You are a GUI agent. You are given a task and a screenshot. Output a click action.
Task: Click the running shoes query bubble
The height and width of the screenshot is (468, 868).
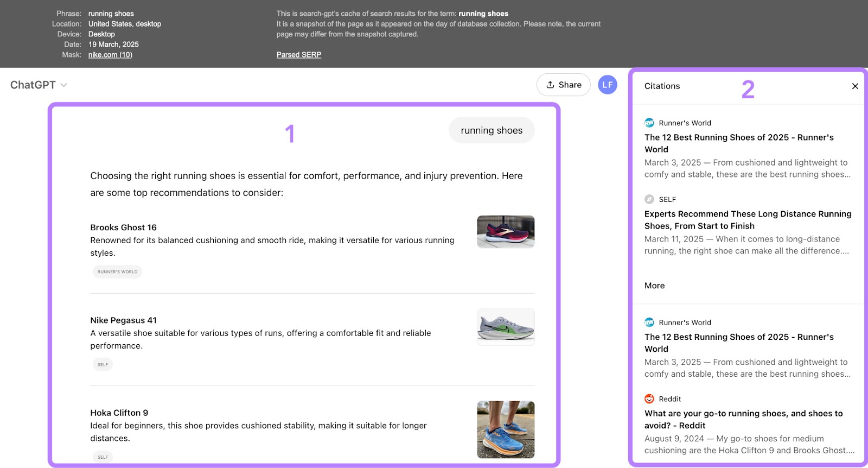492,130
